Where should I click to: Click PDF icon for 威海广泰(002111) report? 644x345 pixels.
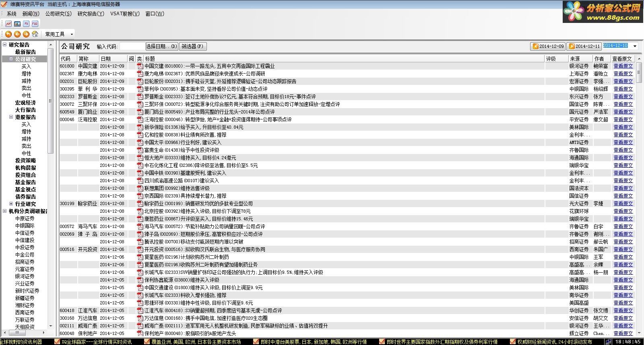coord(140,326)
